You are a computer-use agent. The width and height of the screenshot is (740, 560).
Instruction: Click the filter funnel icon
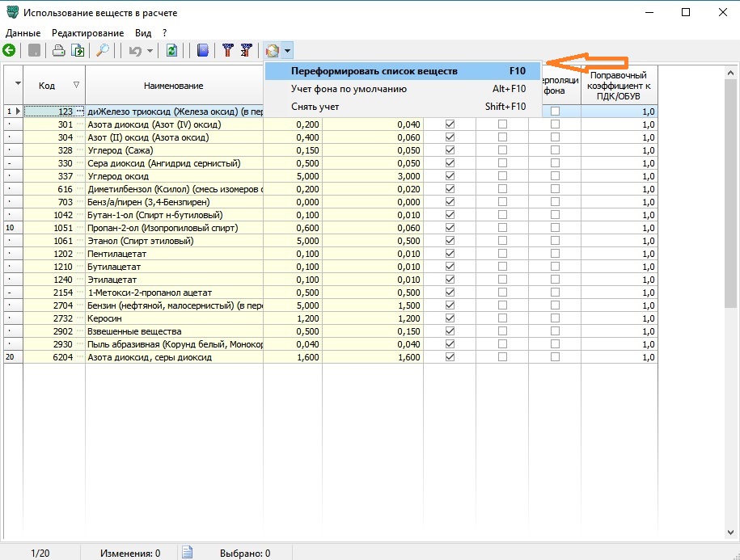click(228, 51)
